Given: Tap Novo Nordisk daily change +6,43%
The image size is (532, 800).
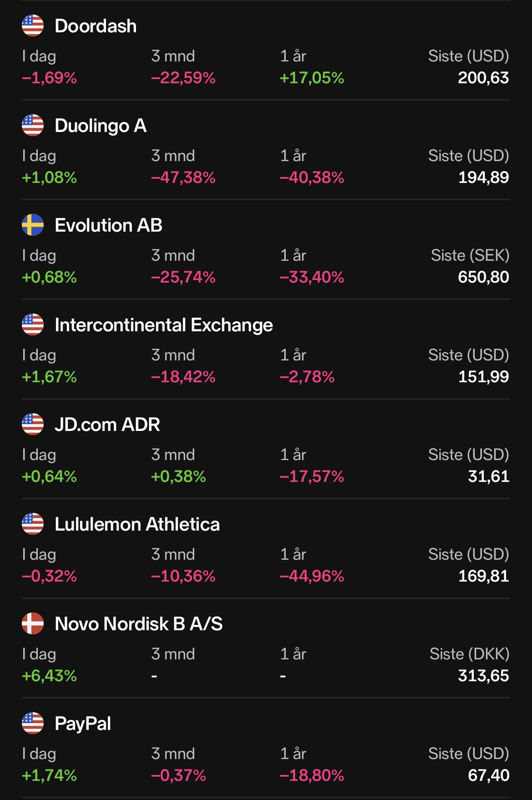Looking at the screenshot, I should pyautogui.click(x=49, y=676).
